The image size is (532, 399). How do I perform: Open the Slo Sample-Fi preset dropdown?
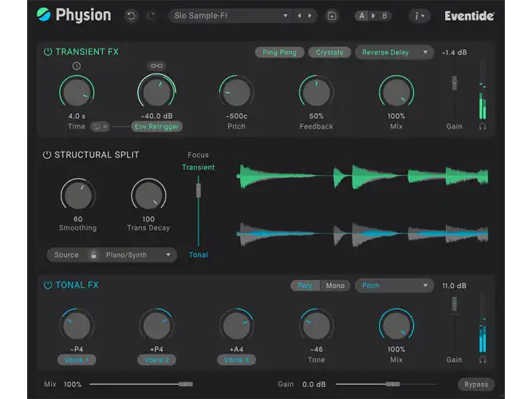(x=231, y=16)
